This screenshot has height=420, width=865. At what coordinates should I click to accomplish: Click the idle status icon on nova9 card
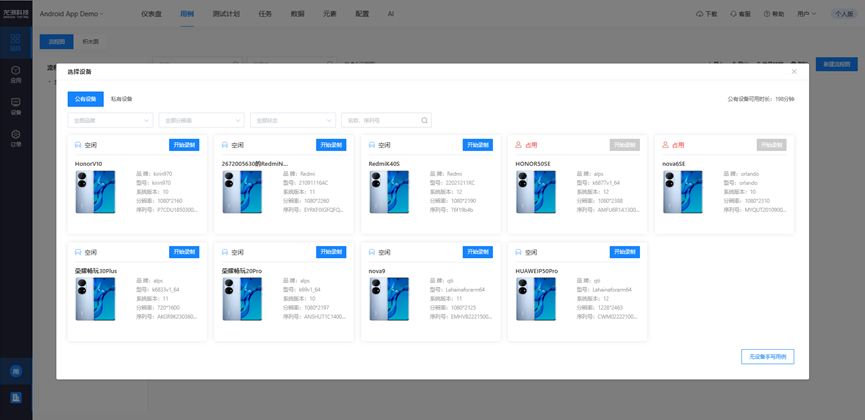click(372, 252)
